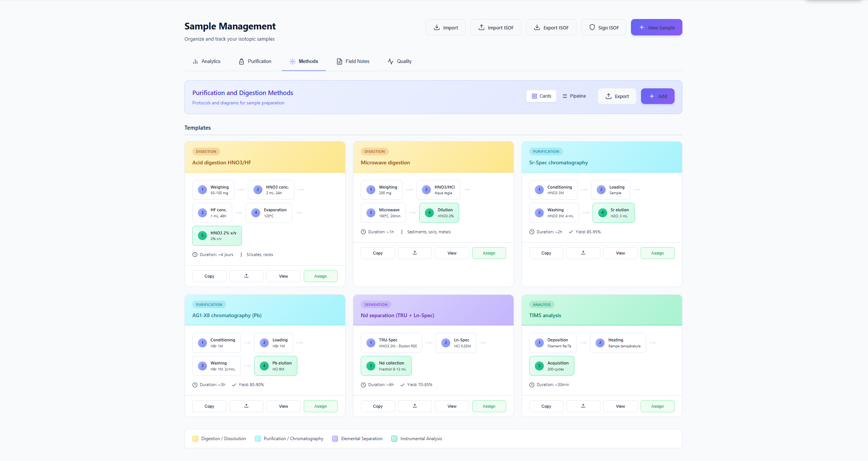Click the Sr elution step box
The width and height of the screenshot is (868, 461).
point(613,213)
